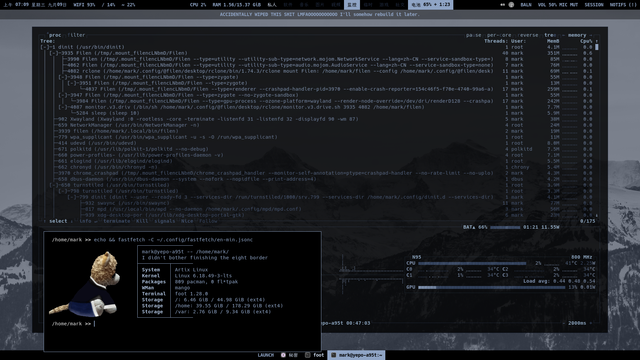640x360 pixels.
Task: Click follow in the btop footer
Action: pos(208,221)
